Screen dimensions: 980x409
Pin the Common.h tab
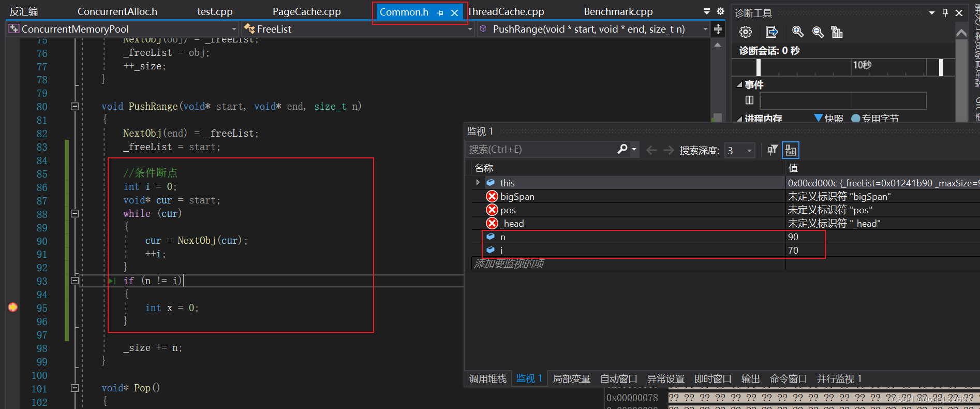click(440, 13)
